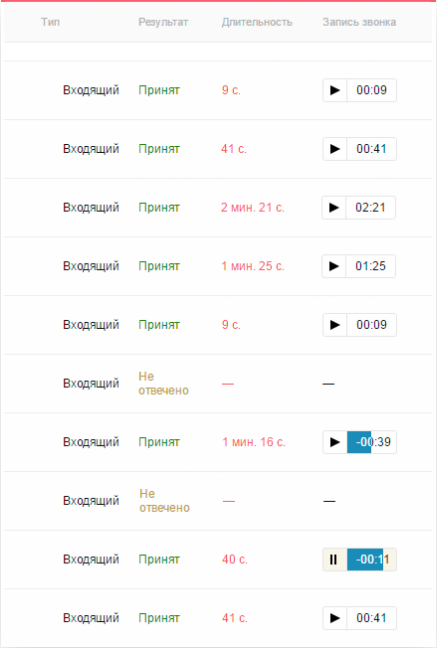The image size is (437, 648).
Task: Play the 02:21 call recording
Action: coord(334,207)
